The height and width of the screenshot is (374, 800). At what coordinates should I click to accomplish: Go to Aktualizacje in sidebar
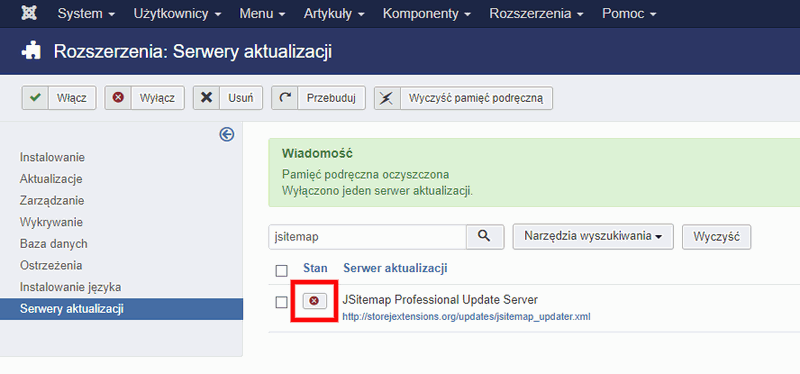coord(51,179)
